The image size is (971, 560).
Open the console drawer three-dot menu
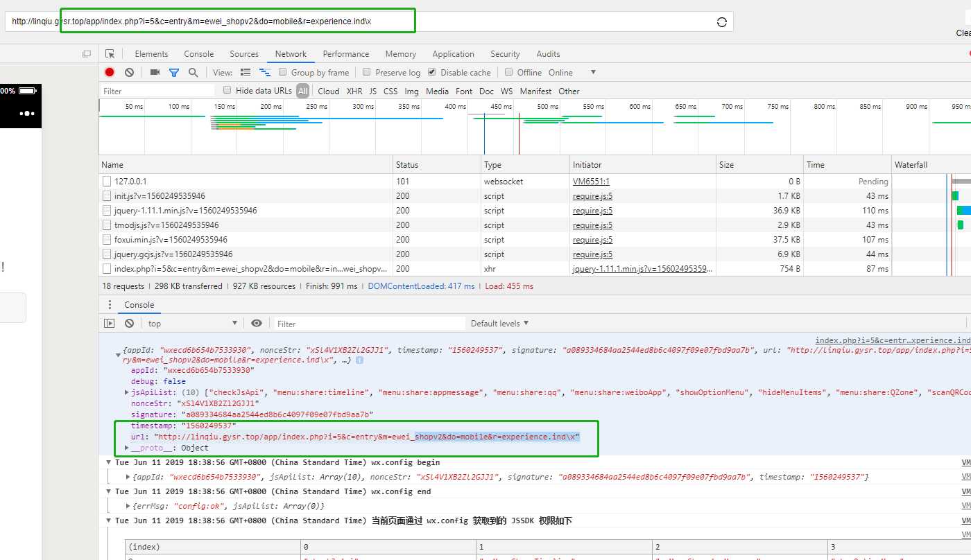pos(110,305)
